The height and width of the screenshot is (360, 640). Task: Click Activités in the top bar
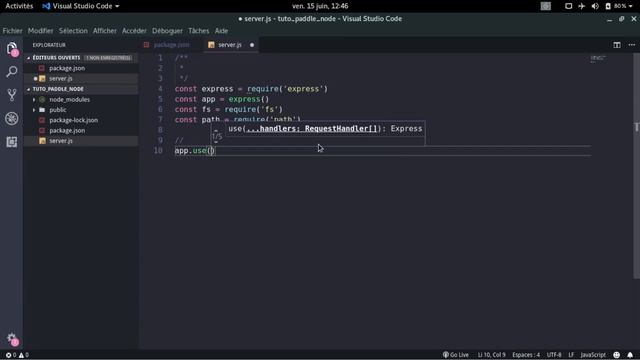pyautogui.click(x=19, y=6)
